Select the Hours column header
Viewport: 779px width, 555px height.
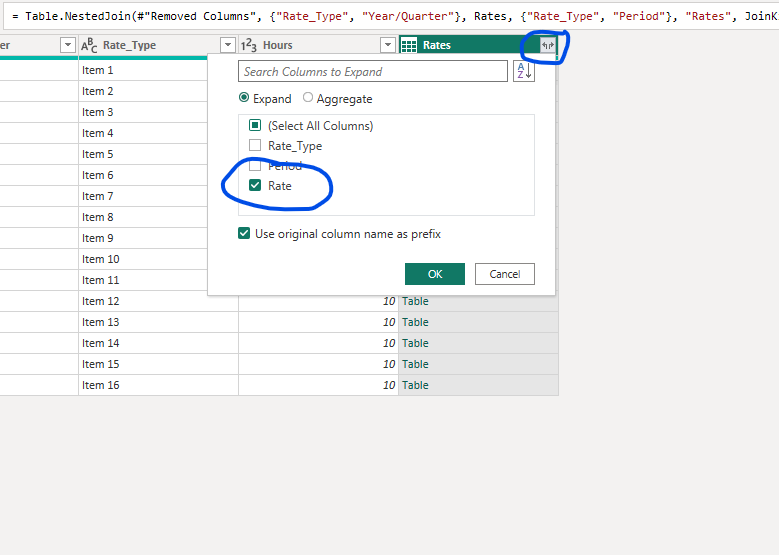point(318,45)
